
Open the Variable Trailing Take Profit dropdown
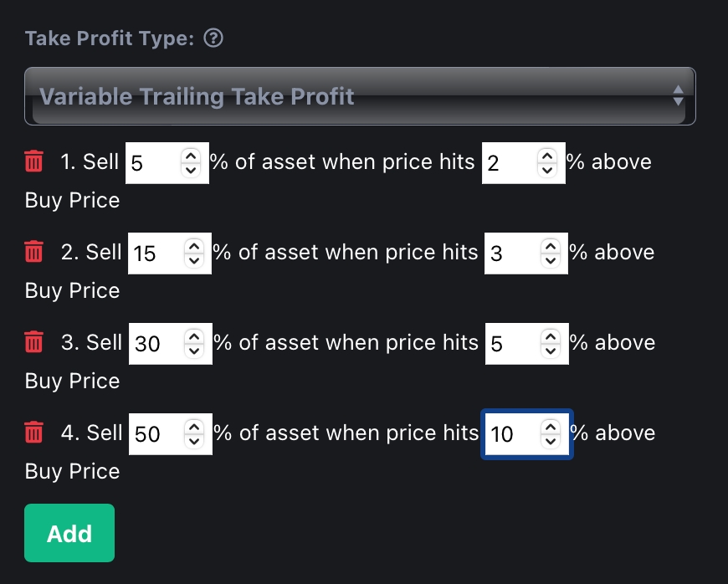tap(360, 96)
